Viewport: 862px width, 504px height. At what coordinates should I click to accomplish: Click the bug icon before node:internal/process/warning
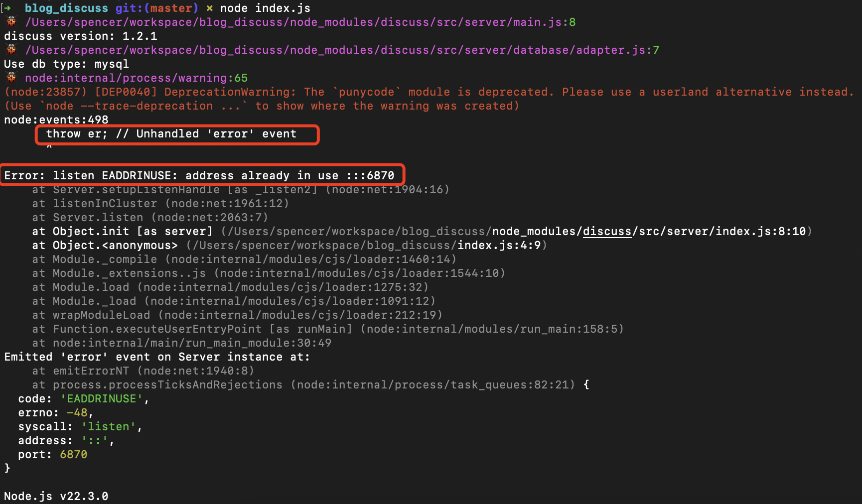point(11,77)
